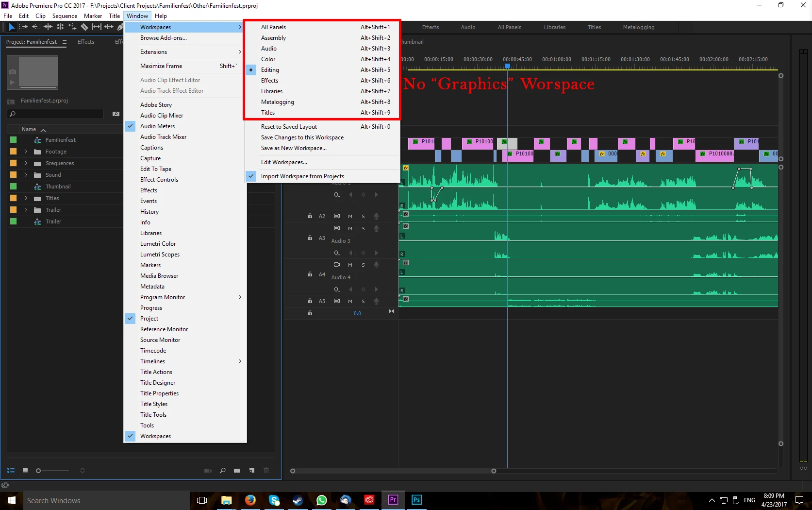Click the master track go-to-end icon

coord(391,311)
